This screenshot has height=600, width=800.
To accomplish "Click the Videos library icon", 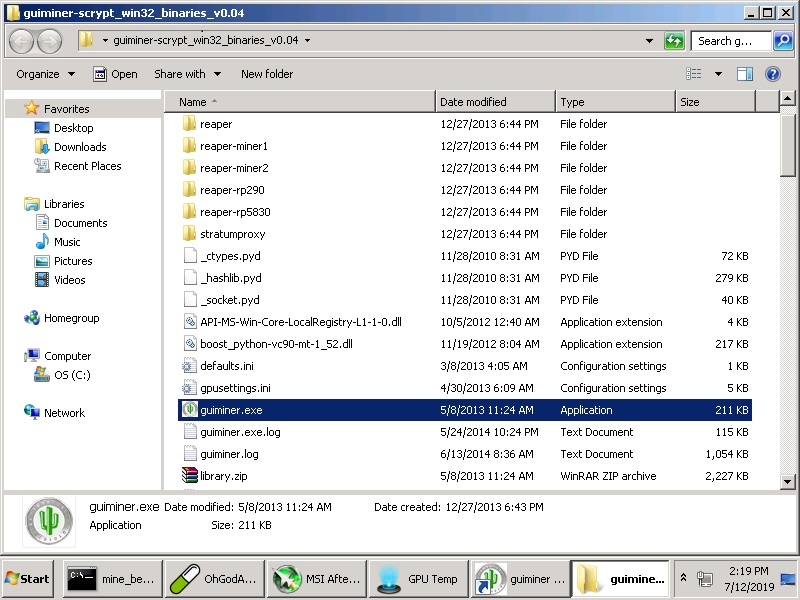I will (x=42, y=280).
